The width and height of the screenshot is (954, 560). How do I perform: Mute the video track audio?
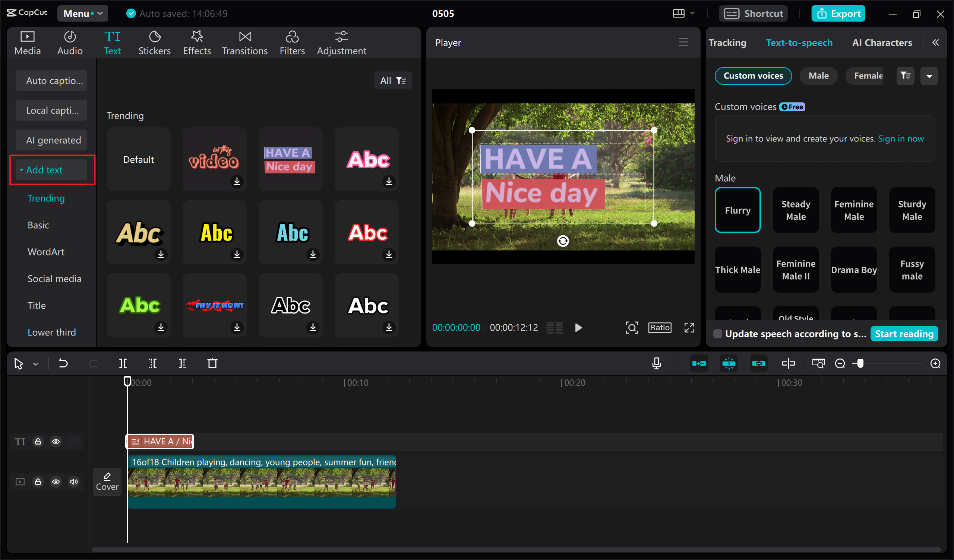click(x=73, y=482)
